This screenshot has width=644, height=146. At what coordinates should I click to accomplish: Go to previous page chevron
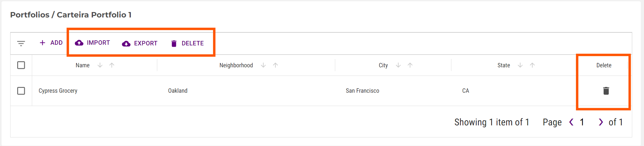pyautogui.click(x=571, y=122)
